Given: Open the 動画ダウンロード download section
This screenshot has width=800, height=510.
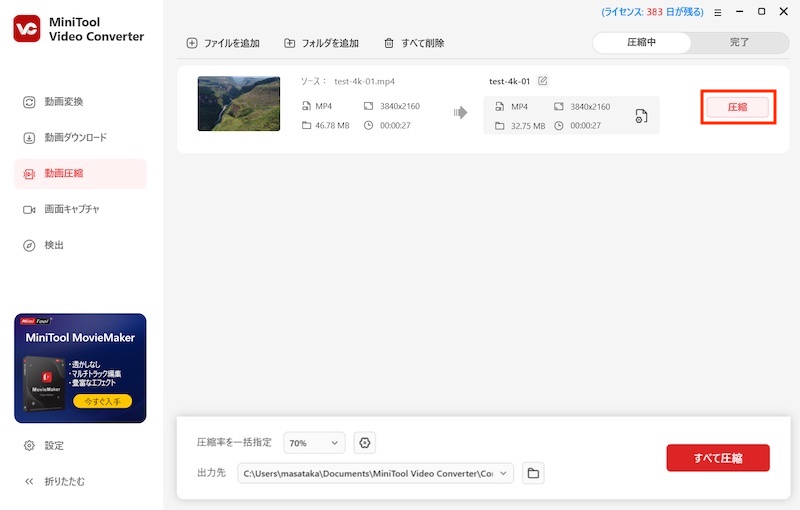Looking at the screenshot, I should tap(75, 137).
